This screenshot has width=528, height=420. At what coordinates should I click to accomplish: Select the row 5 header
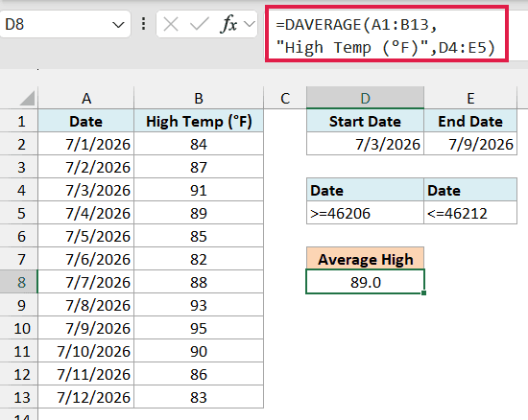click(19, 213)
